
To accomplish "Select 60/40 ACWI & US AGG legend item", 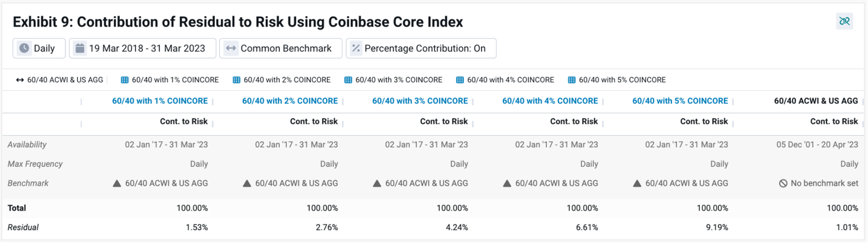I will tap(59, 80).
